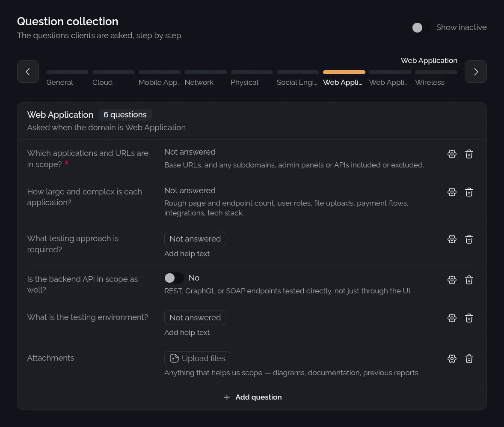
Task: Click question 'Is the backend API in scope as well?'
Action: click(x=83, y=284)
